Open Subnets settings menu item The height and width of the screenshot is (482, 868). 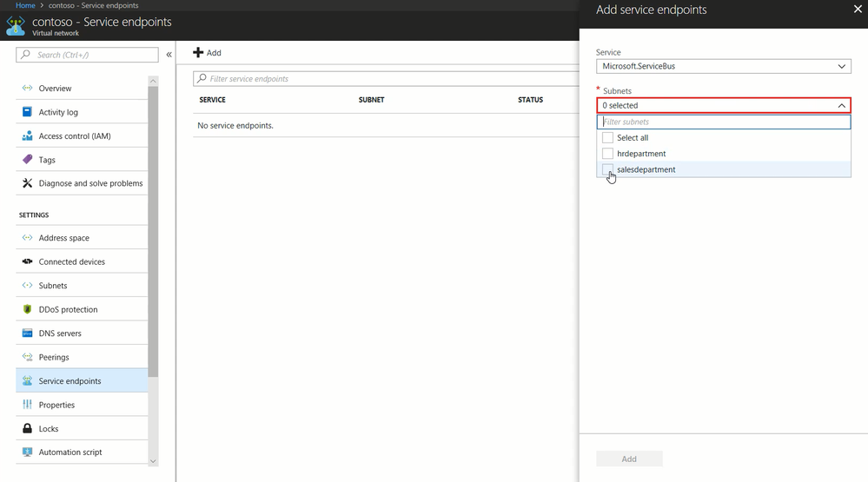[82, 285]
